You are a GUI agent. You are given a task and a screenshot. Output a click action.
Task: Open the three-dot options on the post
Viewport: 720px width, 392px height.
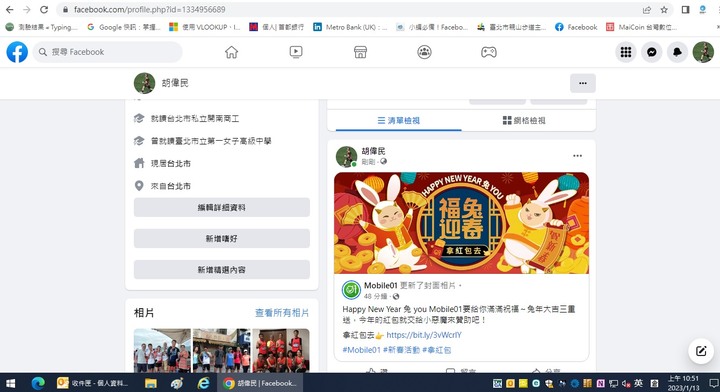tap(577, 156)
